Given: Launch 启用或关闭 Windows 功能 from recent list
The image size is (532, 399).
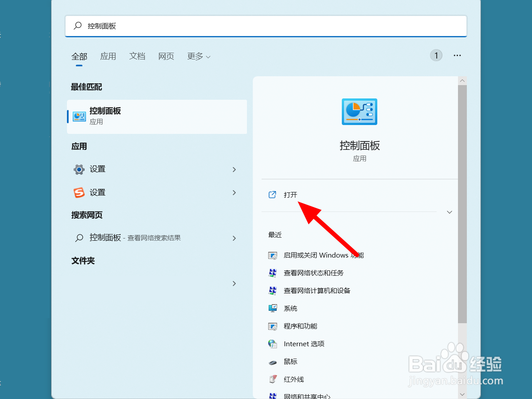Looking at the screenshot, I should click(x=322, y=255).
